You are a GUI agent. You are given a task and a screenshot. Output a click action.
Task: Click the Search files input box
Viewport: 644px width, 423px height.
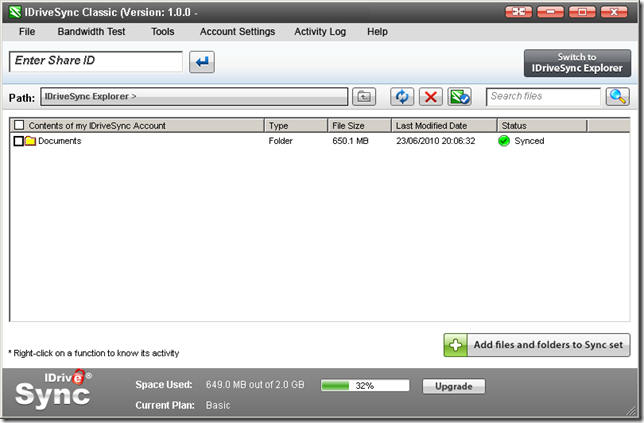543,97
